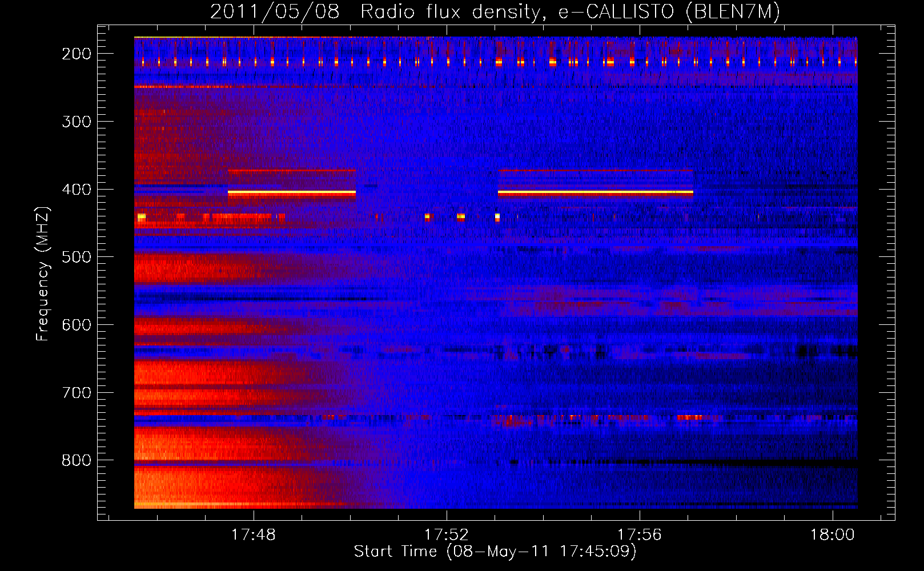
Task: Click the 500 frequency axis label
Action: pos(77,257)
